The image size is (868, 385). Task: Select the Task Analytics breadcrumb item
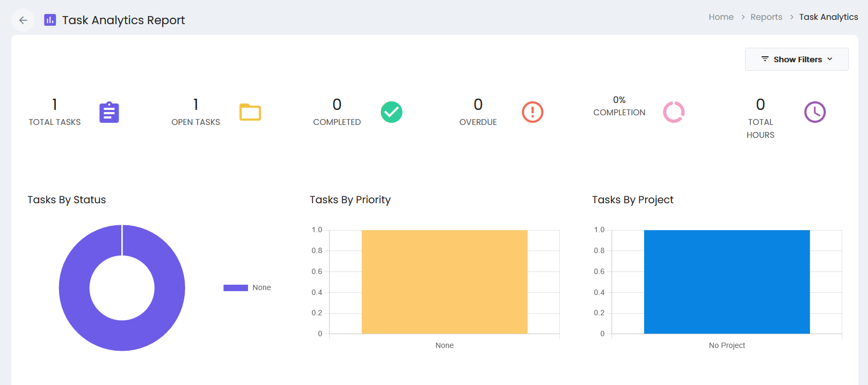pos(828,17)
